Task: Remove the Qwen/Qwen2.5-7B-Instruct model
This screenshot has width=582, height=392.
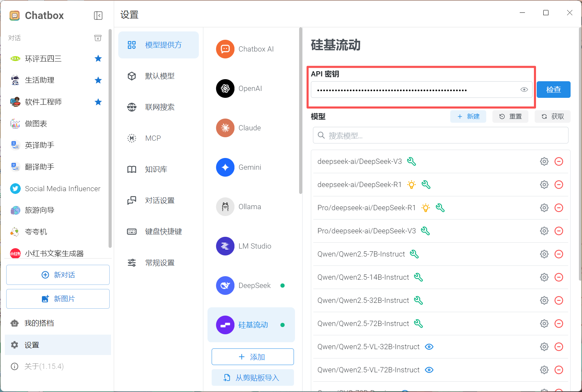Action: click(558, 254)
